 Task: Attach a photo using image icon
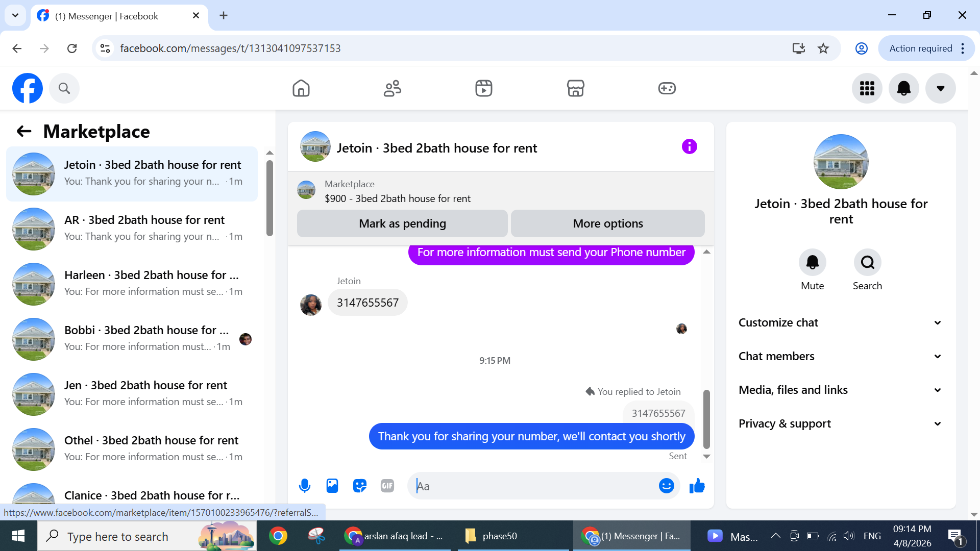332,486
